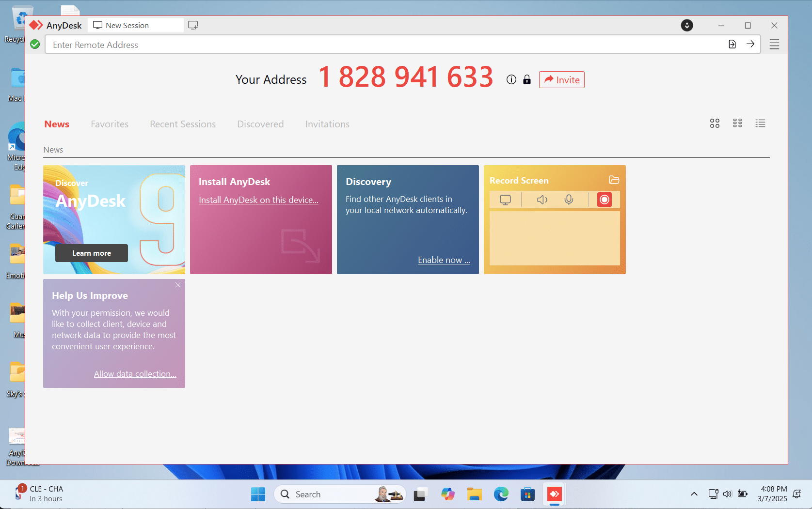Screen dimensions: 812x509
Task: Toggle screen capture in Record Screen card
Action: (505, 200)
